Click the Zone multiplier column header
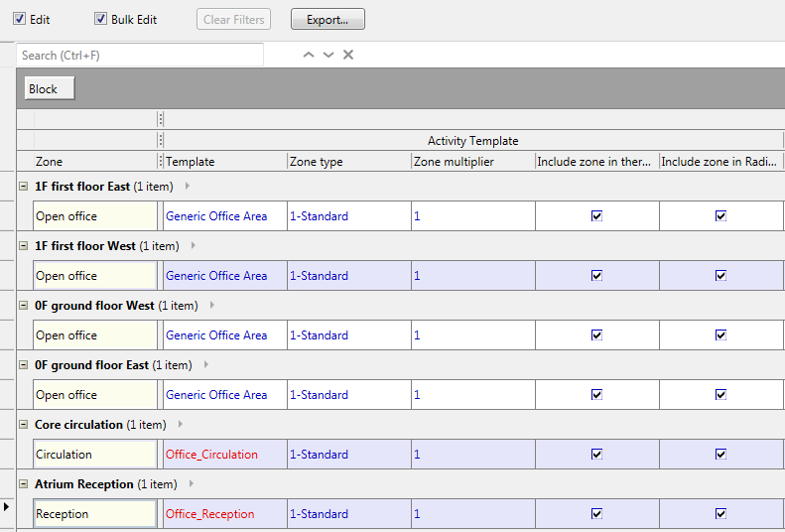The image size is (785, 532). tap(471, 162)
